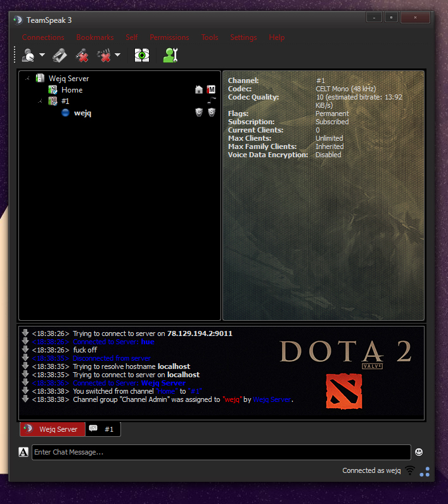Viewport: 448px width, 504px height.
Task: Click the bookmark manager pencil icon
Action: (x=60, y=55)
